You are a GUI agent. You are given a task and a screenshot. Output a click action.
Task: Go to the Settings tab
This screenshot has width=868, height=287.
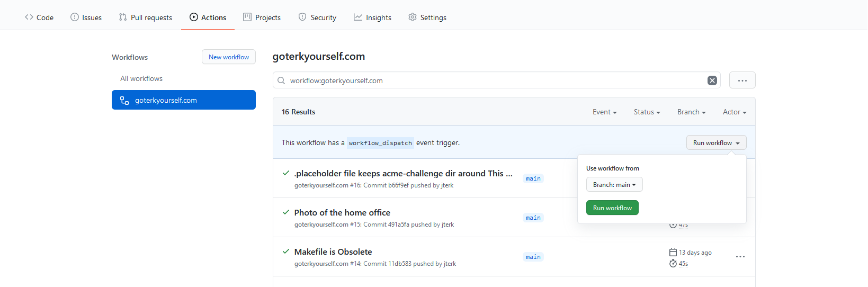click(427, 17)
